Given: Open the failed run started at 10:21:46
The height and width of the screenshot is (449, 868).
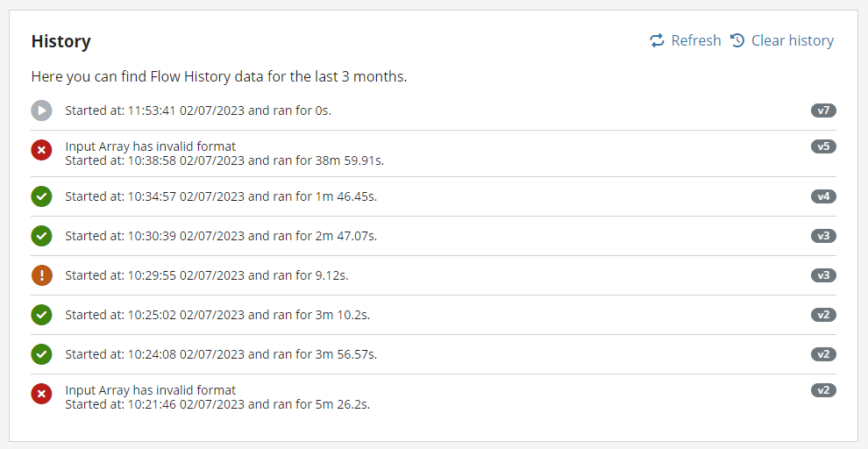Looking at the screenshot, I should 433,397.
